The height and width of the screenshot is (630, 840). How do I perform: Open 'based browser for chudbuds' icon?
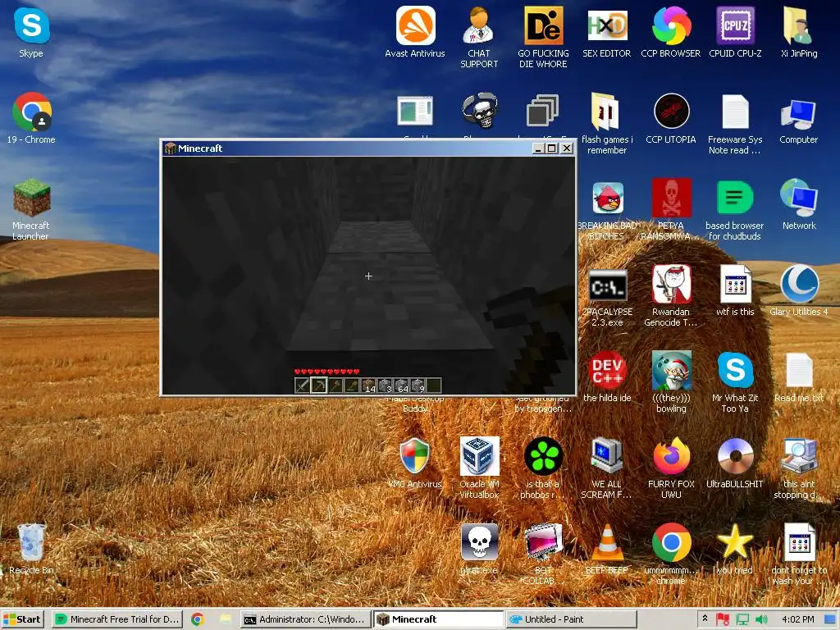coord(735,210)
